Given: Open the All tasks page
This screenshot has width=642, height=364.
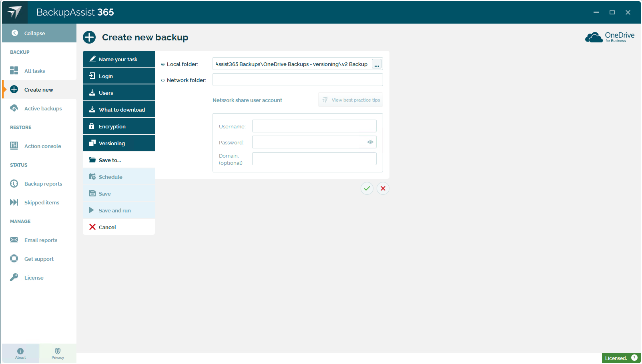Looking at the screenshot, I should (39, 71).
